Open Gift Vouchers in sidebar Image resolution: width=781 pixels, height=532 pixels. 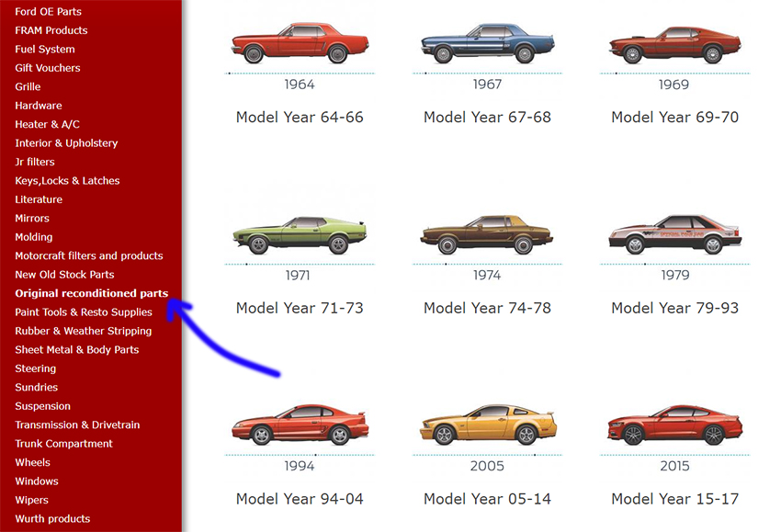(48, 68)
